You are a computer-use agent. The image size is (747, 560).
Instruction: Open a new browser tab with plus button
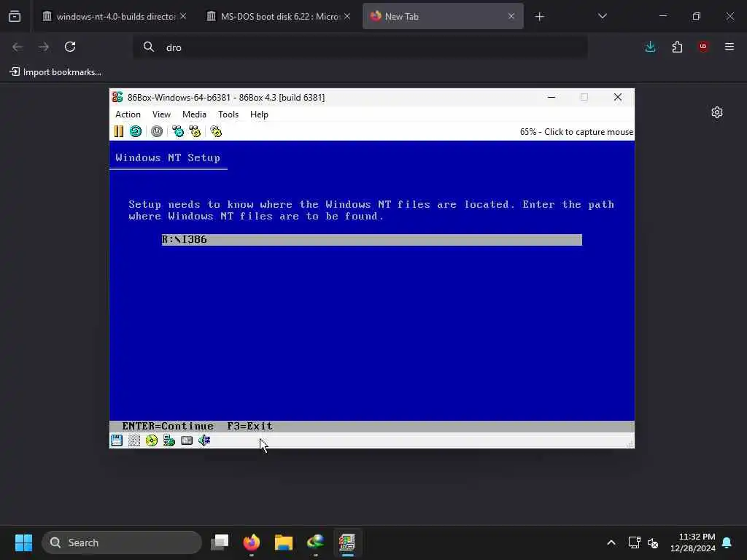tap(539, 17)
